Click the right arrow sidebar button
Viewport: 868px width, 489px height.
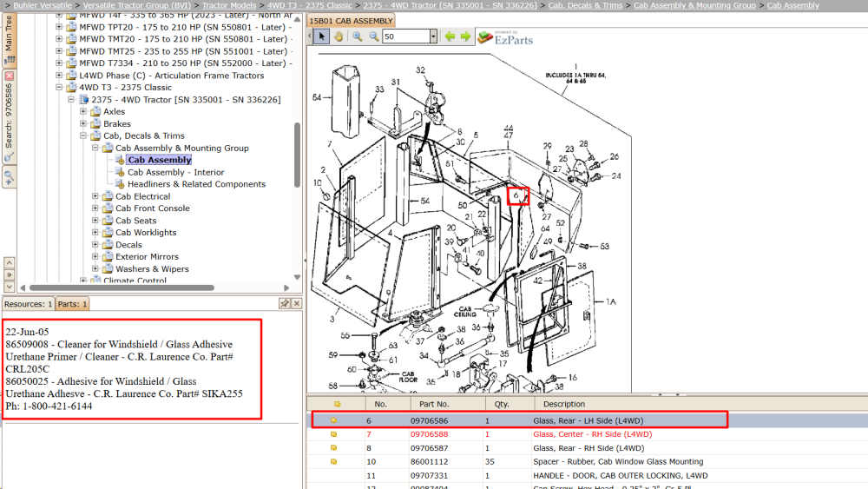[x=9, y=274]
